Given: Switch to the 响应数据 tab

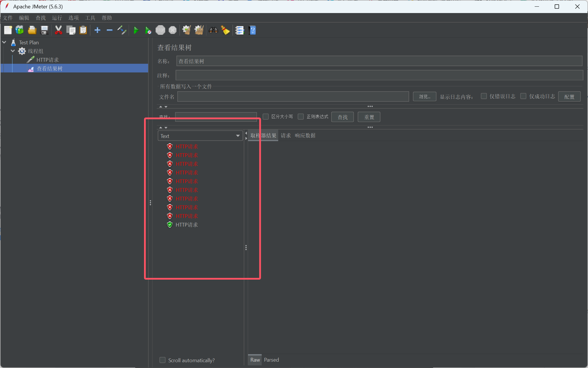Looking at the screenshot, I should tap(305, 136).
